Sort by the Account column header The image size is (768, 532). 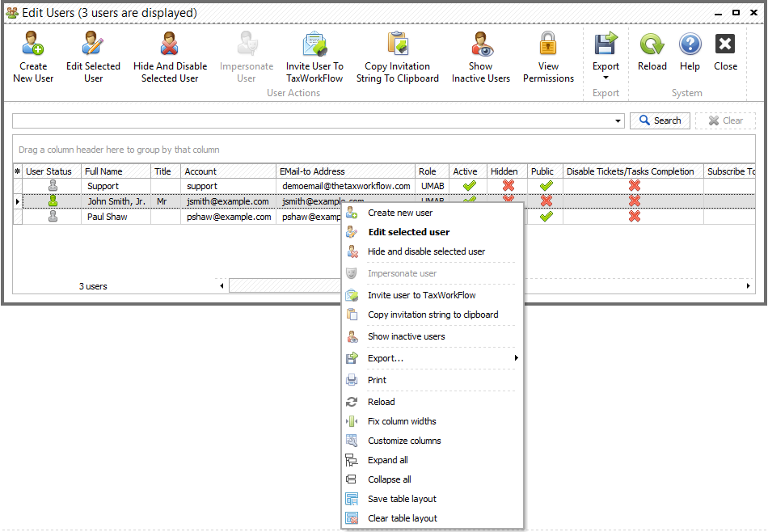(228, 171)
